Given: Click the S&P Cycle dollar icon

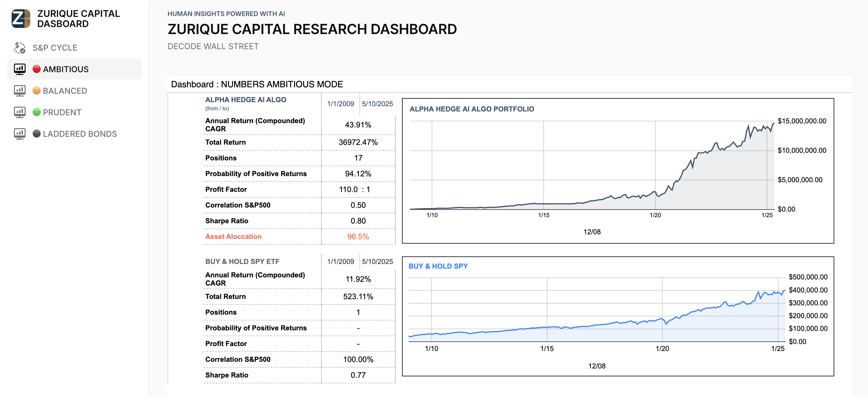Looking at the screenshot, I should click(20, 47).
